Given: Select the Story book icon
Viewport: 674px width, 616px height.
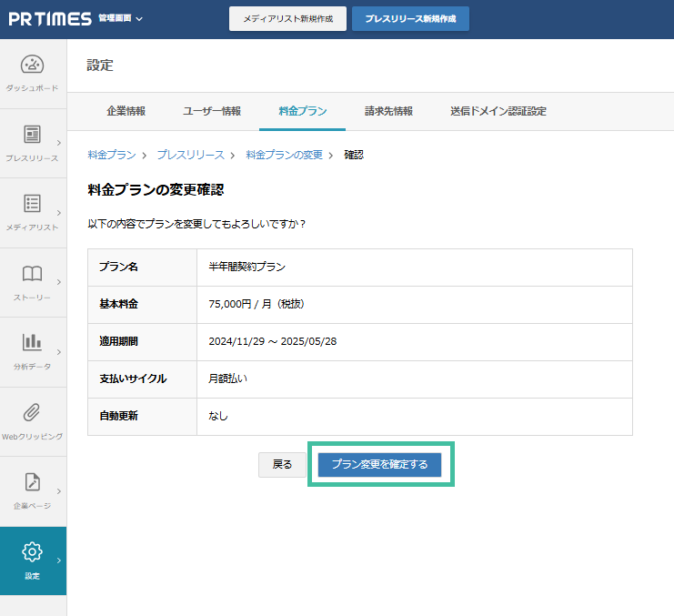Looking at the screenshot, I should 32,274.
